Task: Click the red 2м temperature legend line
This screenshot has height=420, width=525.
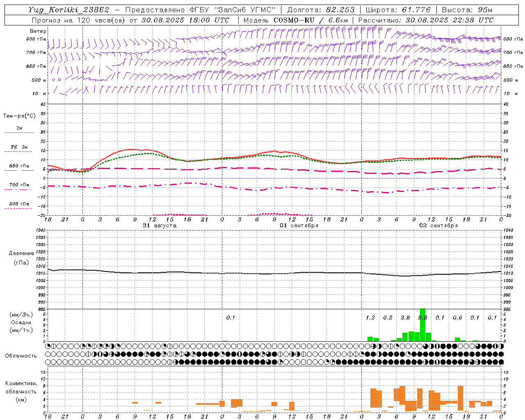Action: point(19,132)
